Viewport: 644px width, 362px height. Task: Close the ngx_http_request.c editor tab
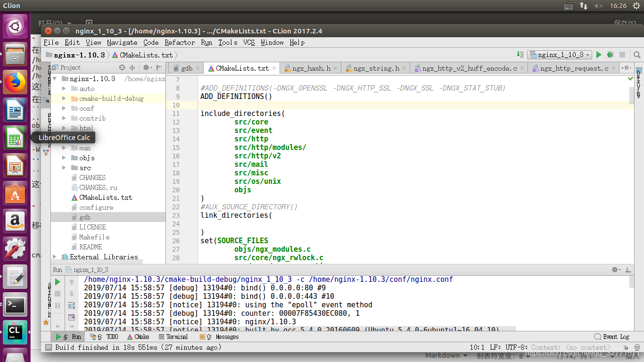(614, 68)
